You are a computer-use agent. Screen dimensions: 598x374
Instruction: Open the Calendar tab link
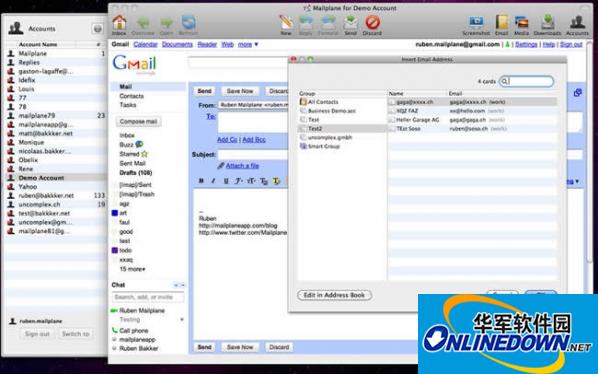145,45
